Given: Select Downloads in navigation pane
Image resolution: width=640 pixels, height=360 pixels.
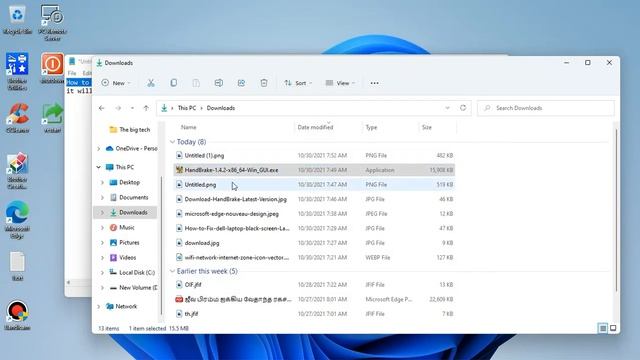Looking at the screenshot, I should tap(129, 213).
